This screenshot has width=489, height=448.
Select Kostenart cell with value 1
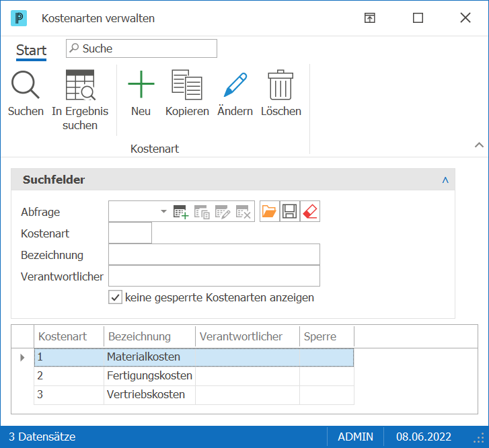tap(69, 357)
